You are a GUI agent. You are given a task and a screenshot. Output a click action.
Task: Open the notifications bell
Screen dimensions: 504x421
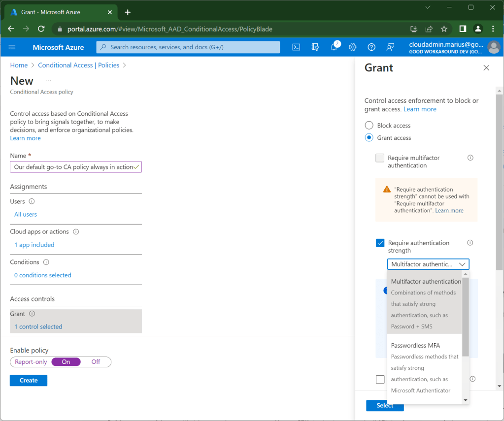(x=334, y=47)
